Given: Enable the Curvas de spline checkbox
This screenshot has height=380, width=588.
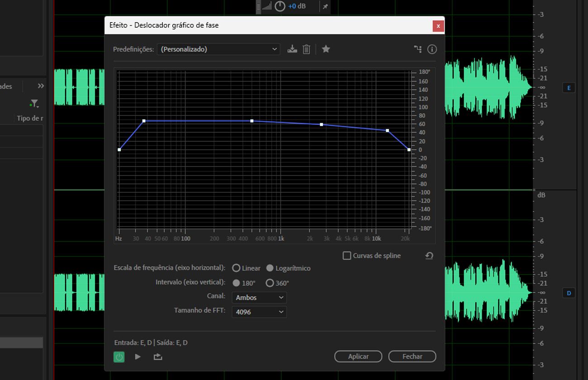Looking at the screenshot, I should tap(347, 256).
